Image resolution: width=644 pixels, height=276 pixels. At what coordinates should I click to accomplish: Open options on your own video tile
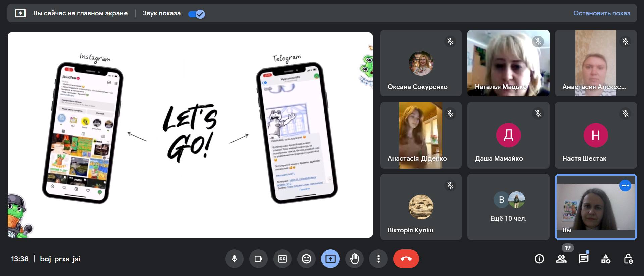coord(625,185)
